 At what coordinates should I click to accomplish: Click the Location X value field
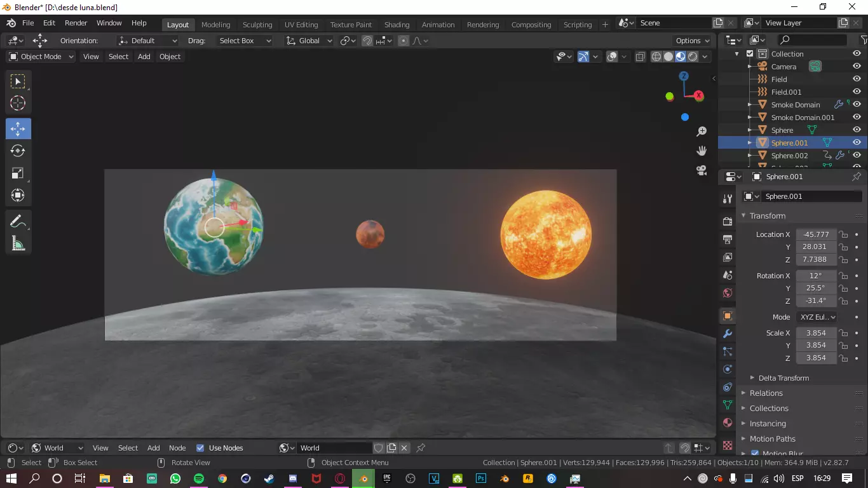pyautogui.click(x=815, y=234)
